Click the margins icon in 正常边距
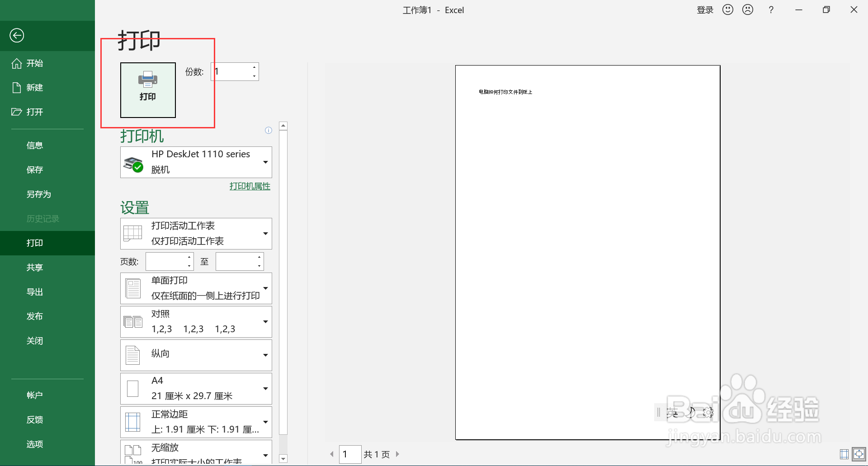868x466 pixels. [x=133, y=422]
